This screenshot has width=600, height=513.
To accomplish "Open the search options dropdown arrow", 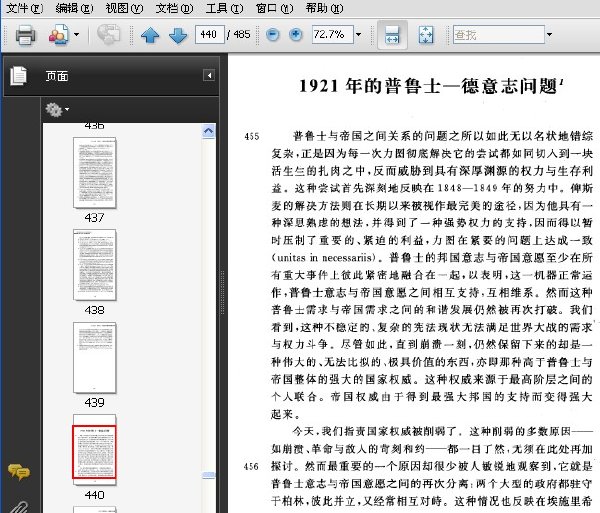I will [x=549, y=35].
